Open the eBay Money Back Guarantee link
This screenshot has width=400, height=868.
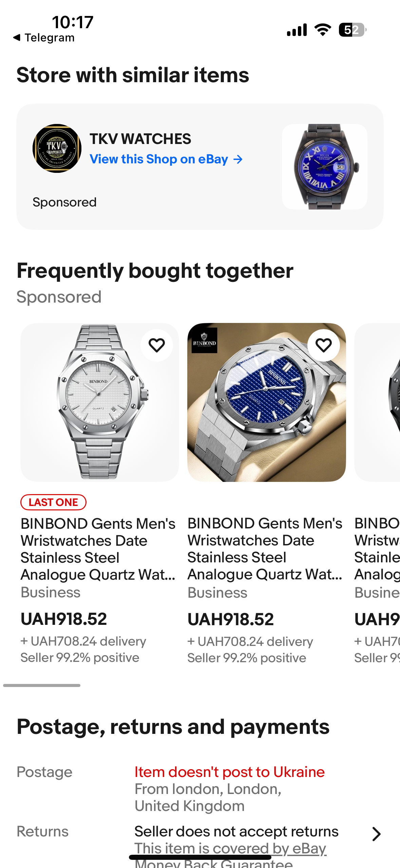click(x=230, y=849)
